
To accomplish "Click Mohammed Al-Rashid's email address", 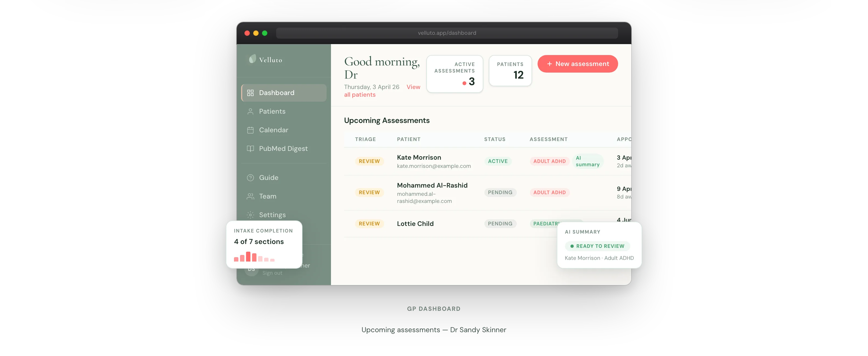I will (x=424, y=197).
